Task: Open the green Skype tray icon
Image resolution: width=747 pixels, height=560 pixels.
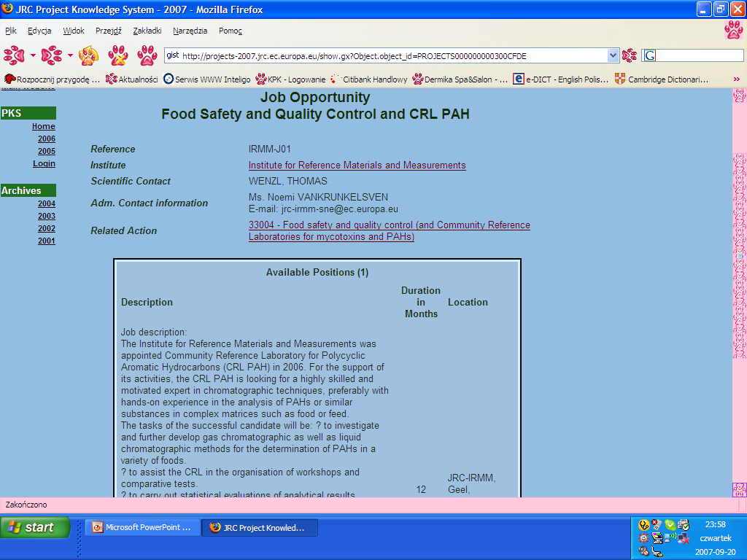Action: point(670,525)
